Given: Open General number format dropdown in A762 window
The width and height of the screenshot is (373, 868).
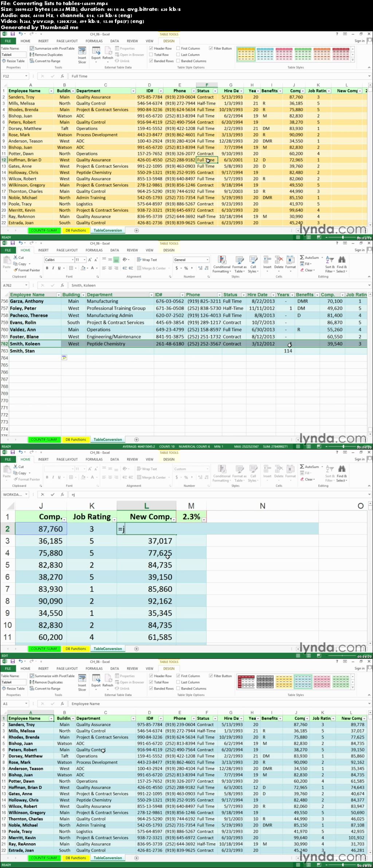Looking at the screenshot, I should 208,260.
